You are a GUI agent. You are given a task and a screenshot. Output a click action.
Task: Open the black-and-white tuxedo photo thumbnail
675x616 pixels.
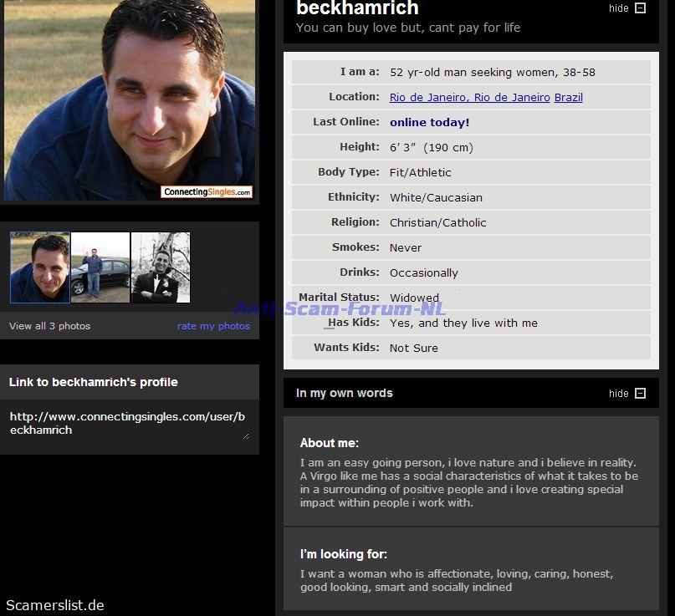coord(161,267)
